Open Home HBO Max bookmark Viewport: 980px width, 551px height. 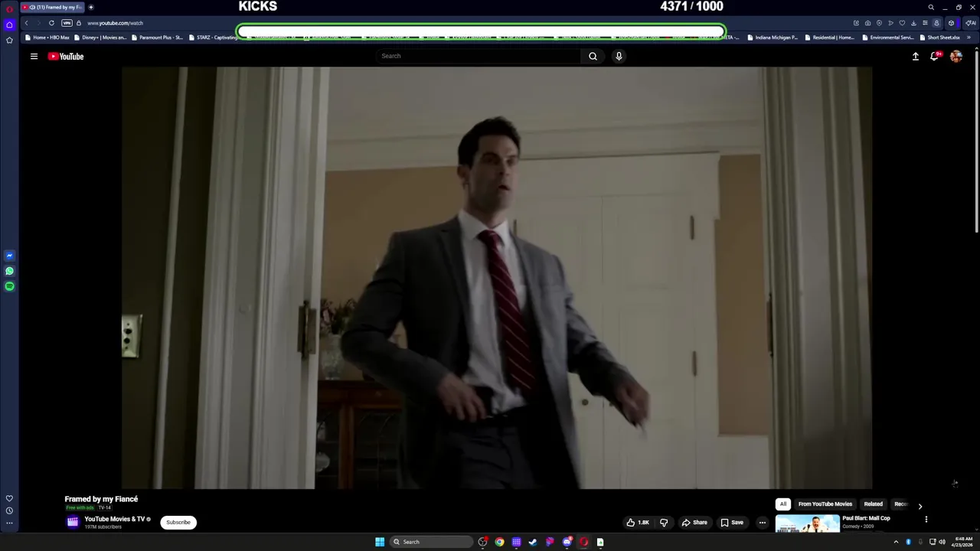[x=47, y=37]
